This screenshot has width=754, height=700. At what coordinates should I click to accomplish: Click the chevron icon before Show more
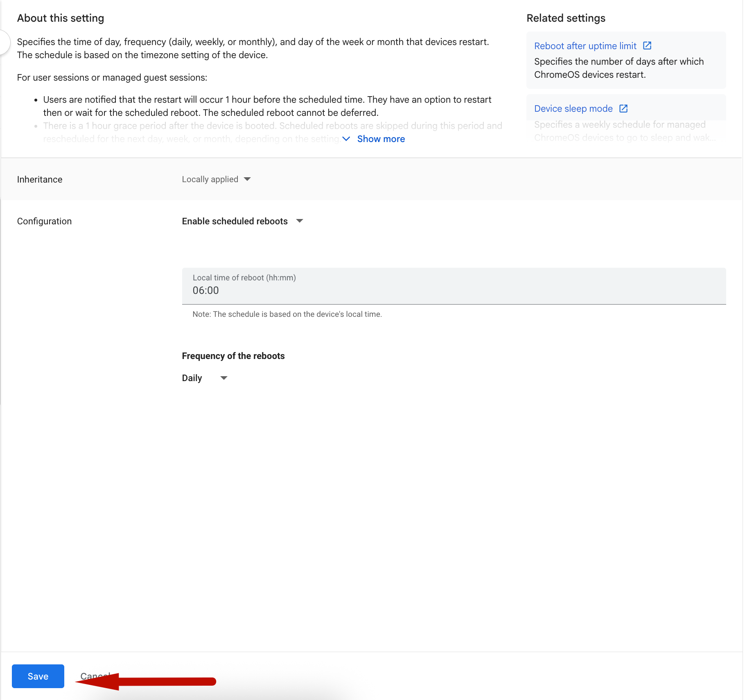coord(346,139)
